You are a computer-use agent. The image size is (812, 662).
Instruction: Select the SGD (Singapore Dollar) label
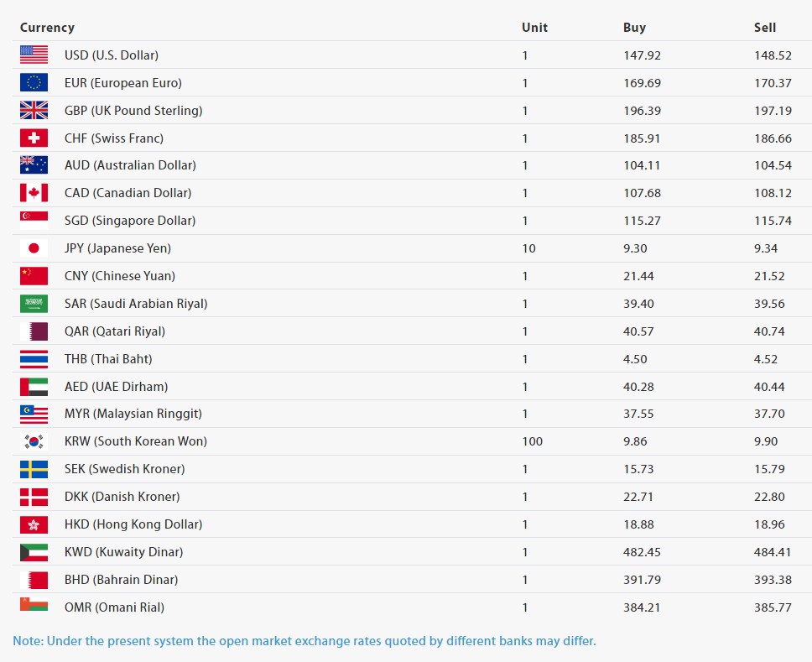[130, 221]
